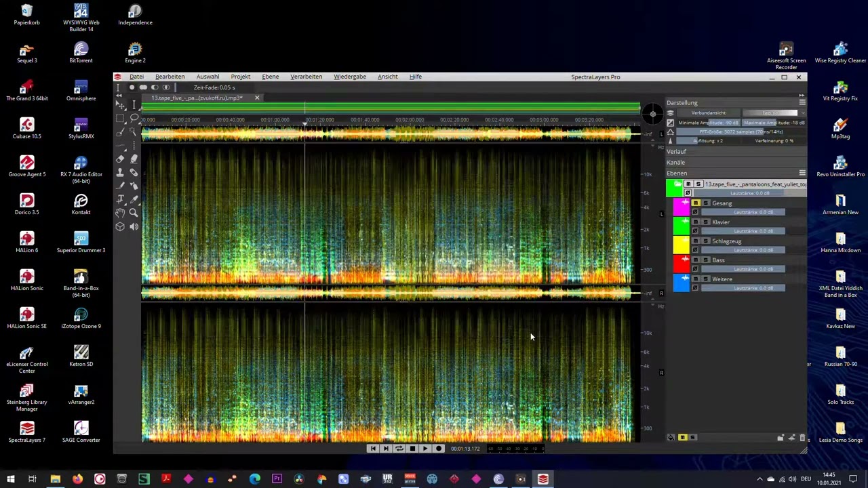Click the Verbundansicht button
Screen dimensions: 868x488
(708, 113)
